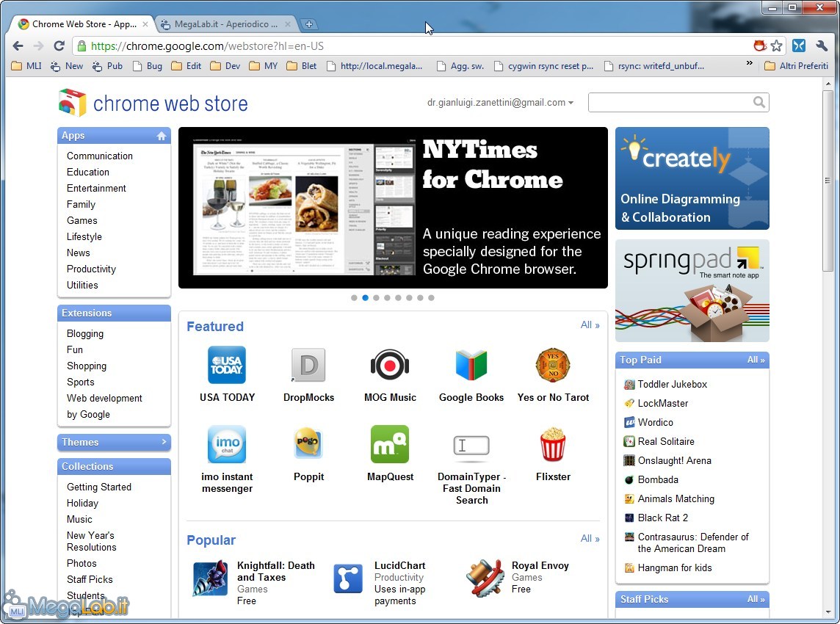Select the seventh carousel dot
Image resolution: width=840 pixels, height=624 pixels.
click(420, 298)
